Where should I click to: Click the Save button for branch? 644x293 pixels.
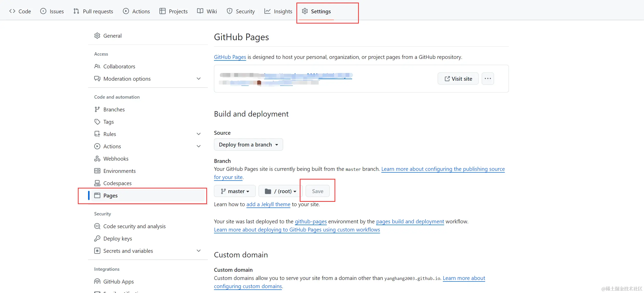[x=317, y=191]
